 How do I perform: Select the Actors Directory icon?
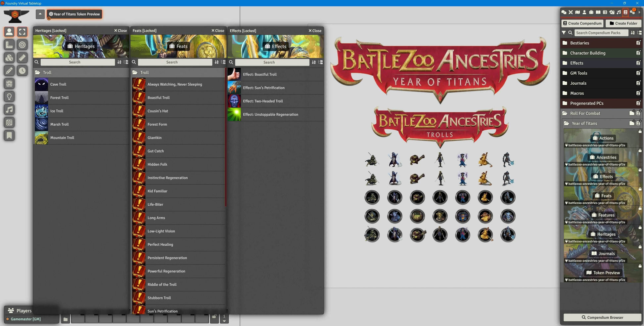coord(584,12)
